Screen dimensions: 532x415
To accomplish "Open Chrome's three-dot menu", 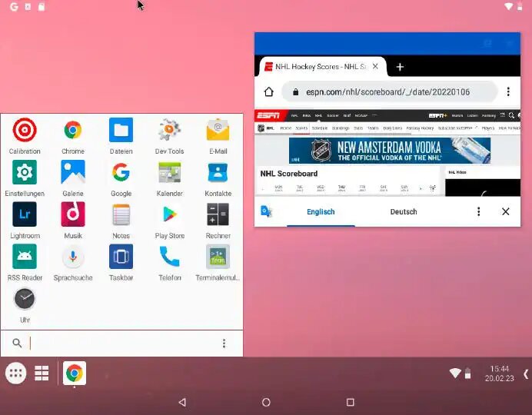I will pos(508,91).
